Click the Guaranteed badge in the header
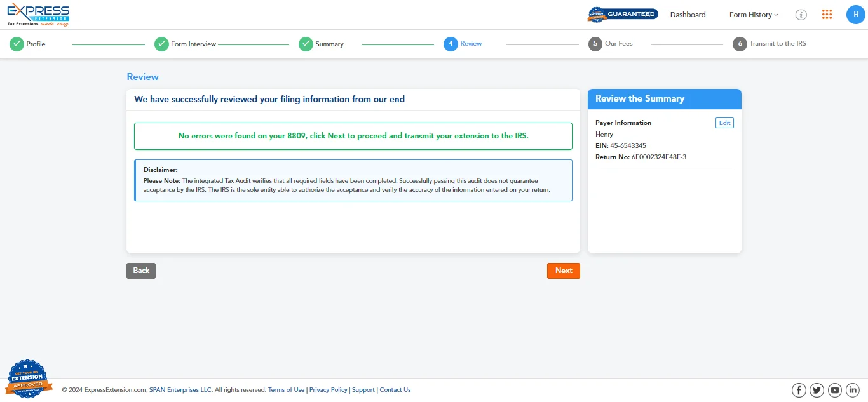Screen dimensions: 868x402 click(x=623, y=13)
